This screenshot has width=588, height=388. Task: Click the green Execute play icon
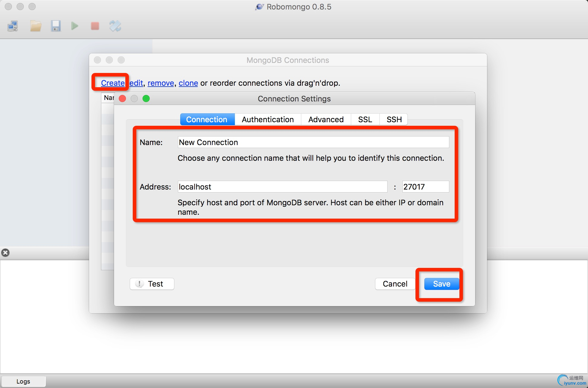75,26
